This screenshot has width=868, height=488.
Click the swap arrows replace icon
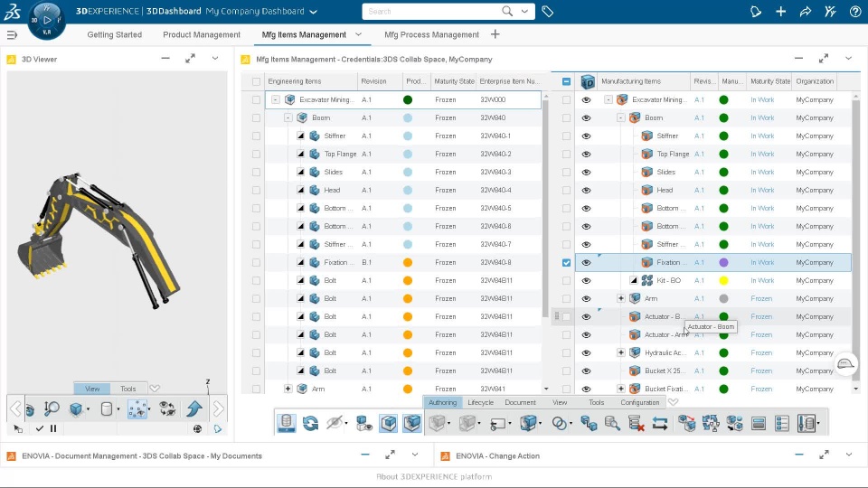click(x=660, y=423)
